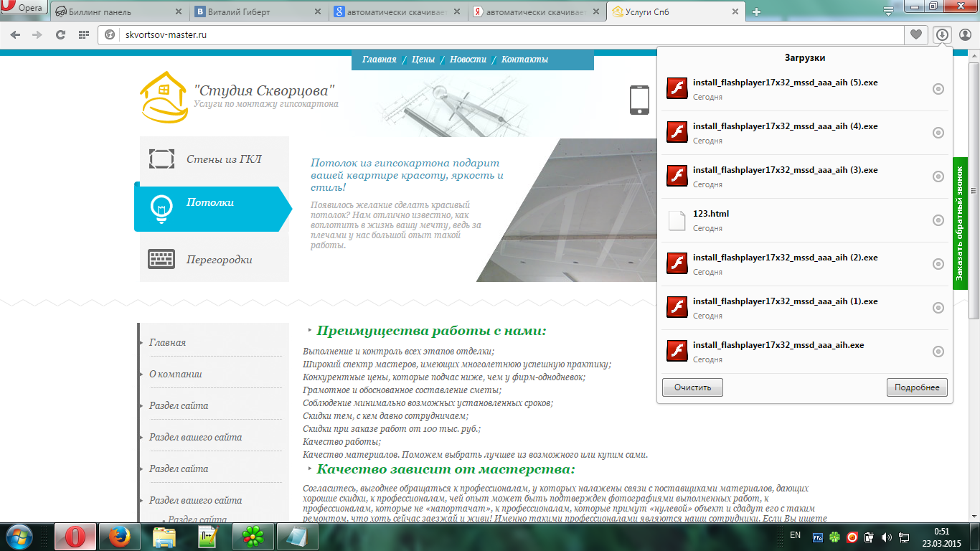Open Контакты in the top menu
This screenshot has height=551, width=980.
coord(524,60)
